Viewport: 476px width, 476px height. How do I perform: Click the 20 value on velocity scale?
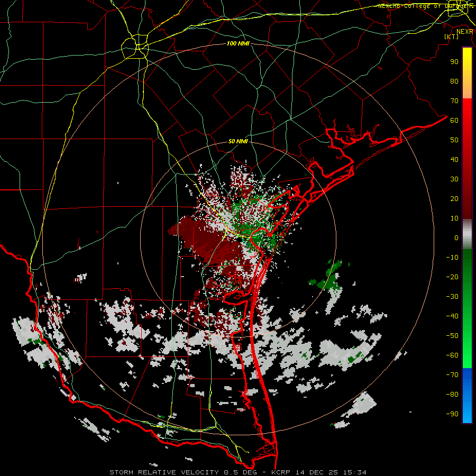[x=454, y=199]
